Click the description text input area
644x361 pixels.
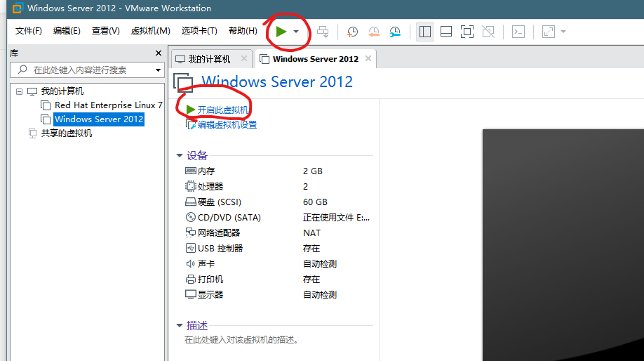click(x=241, y=340)
